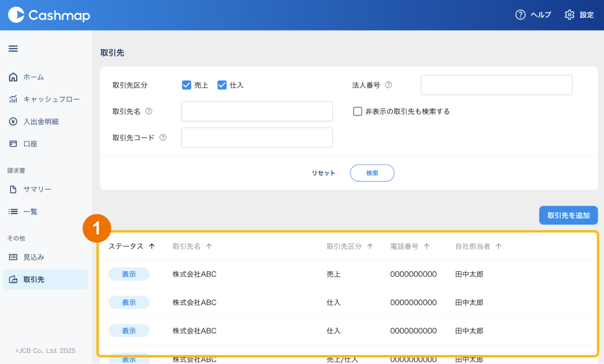Click the 取引先を追加 button
Screen dimensions: 604x364
point(568,215)
